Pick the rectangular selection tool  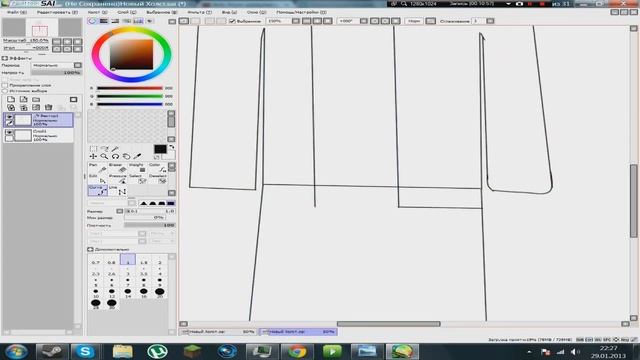pyautogui.click(x=93, y=149)
